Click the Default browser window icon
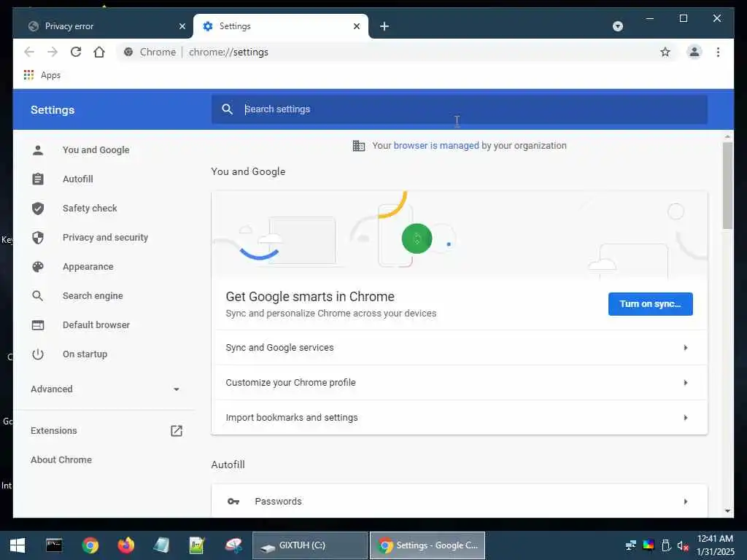Screen dimensions: 747x560 click(38, 324)
